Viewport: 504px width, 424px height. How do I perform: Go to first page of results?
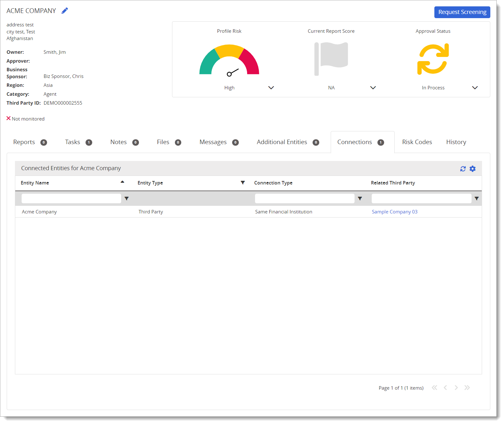coord(434,388)
